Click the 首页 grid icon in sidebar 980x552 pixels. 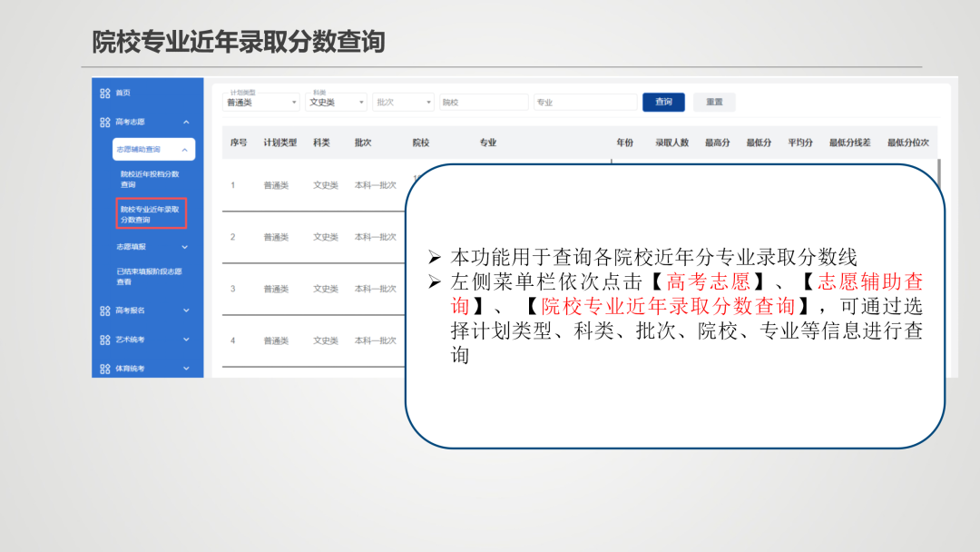pyautogui.click(x=105, y=94)
